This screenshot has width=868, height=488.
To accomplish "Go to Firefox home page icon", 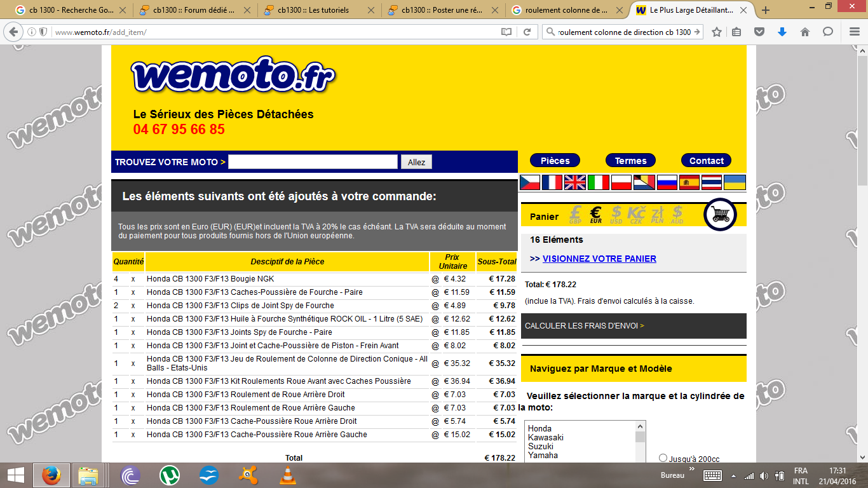I will 804,32.
